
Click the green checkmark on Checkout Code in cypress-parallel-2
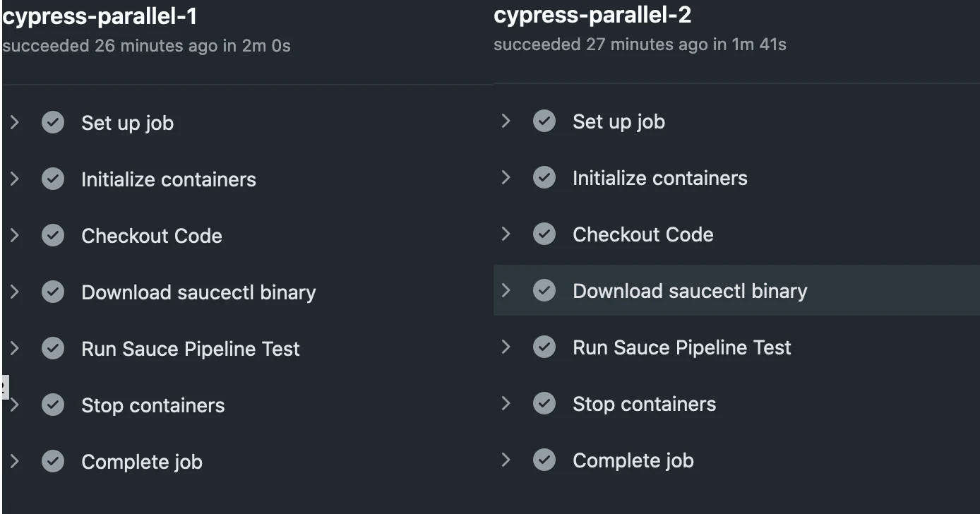tap(544, 234)
